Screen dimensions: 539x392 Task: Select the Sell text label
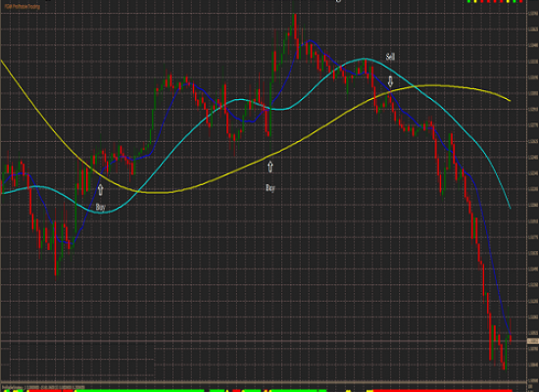coord(390,57)
